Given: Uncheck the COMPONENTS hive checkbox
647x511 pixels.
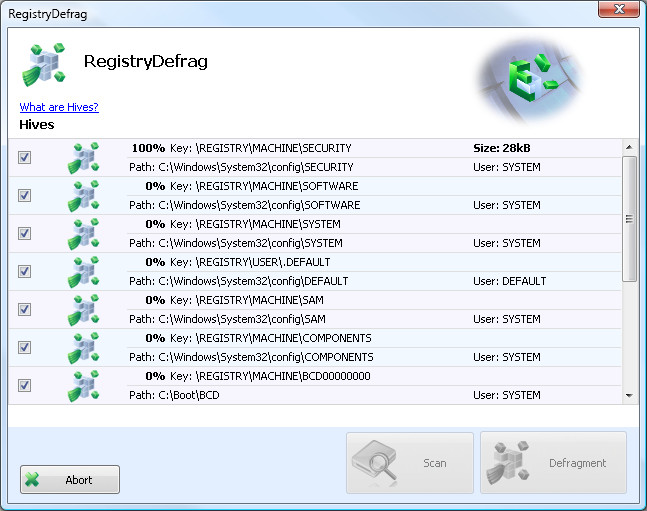Looking at the screenshot, I should 24,347.
